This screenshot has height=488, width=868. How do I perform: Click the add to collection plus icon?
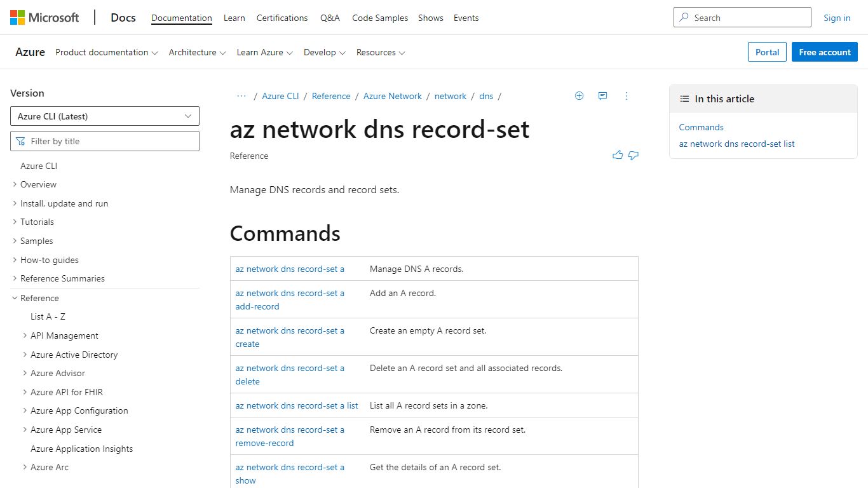(x=579, y=96)
